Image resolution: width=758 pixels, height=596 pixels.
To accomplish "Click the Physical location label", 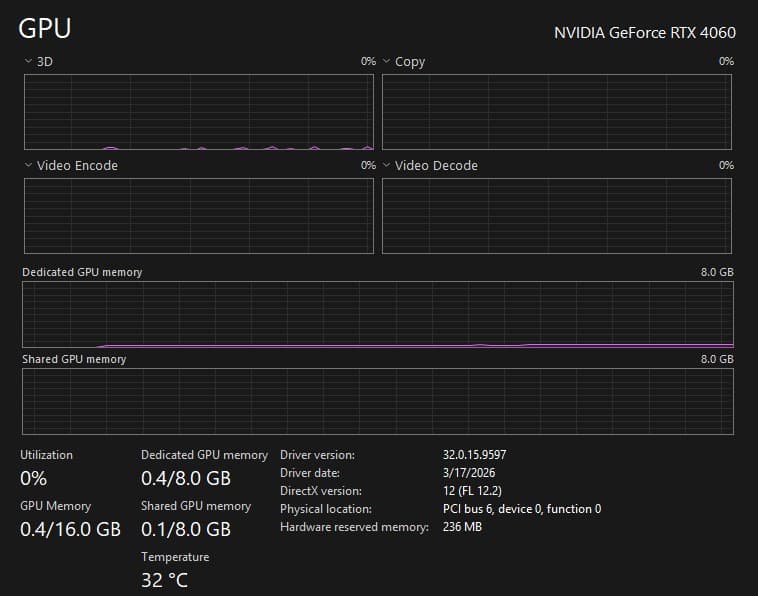I will coord(326,509).
